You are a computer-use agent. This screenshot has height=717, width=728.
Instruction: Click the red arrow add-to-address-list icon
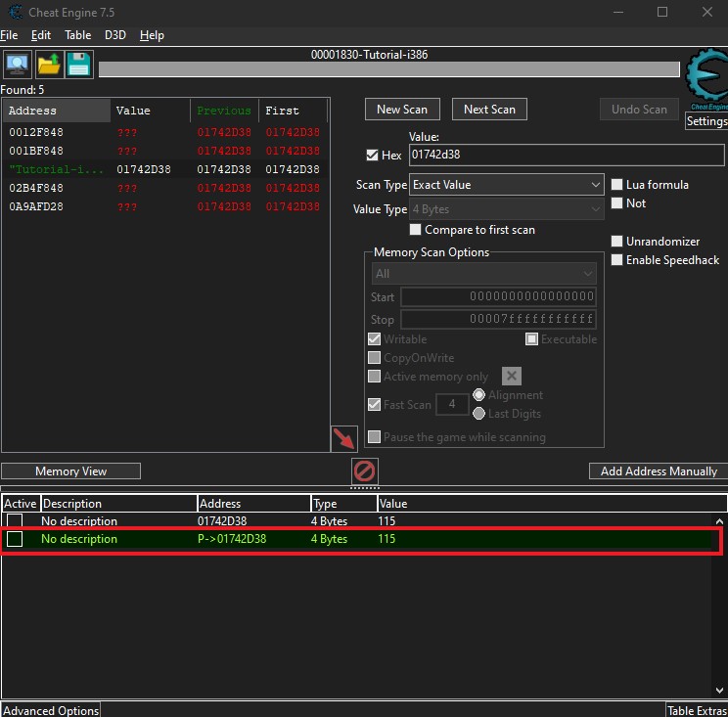click(x=344, y=438)
